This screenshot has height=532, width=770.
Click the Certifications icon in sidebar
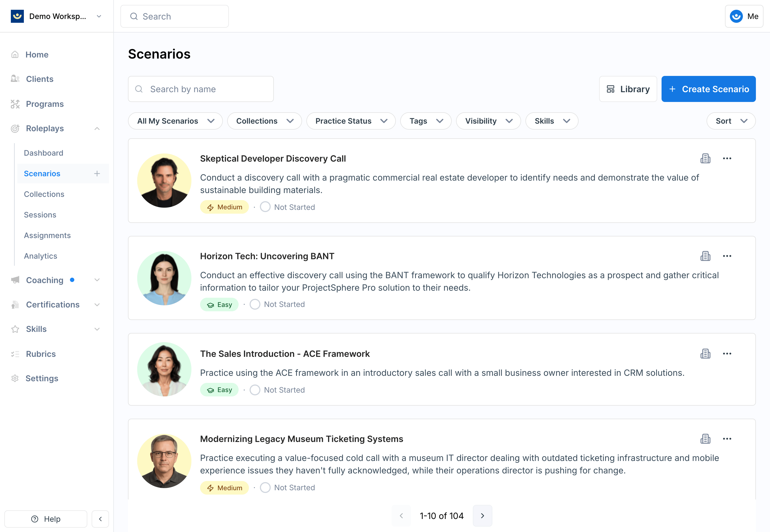coord(15,305)
